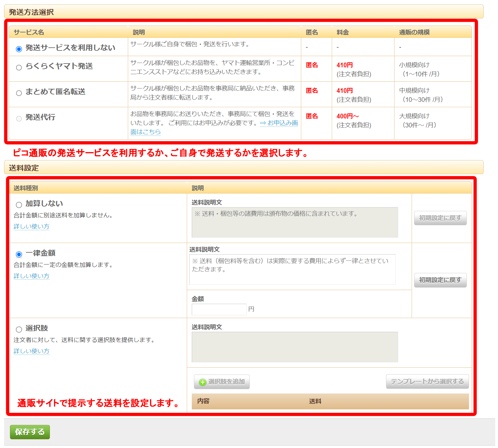
Task: Reset 一律金額 with 初期設定に戻す button
Action: click(440, 280)
